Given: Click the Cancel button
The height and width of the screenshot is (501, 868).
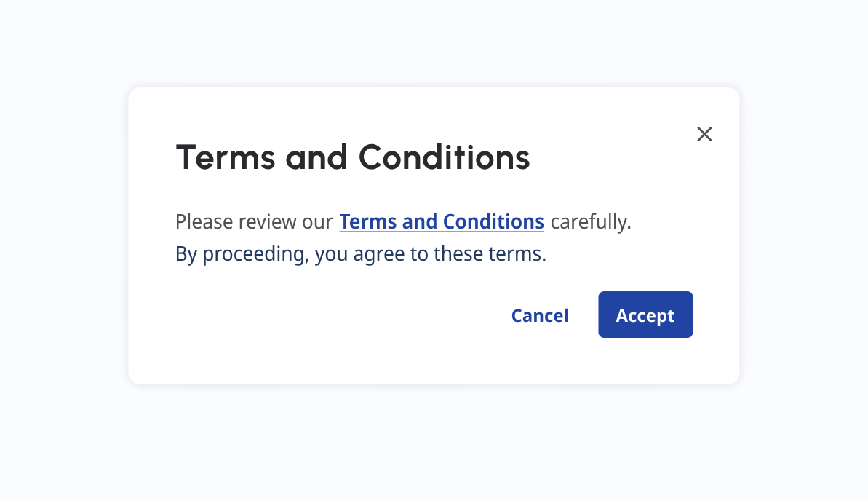Looking at the screenshot, I should pos(540,315).
